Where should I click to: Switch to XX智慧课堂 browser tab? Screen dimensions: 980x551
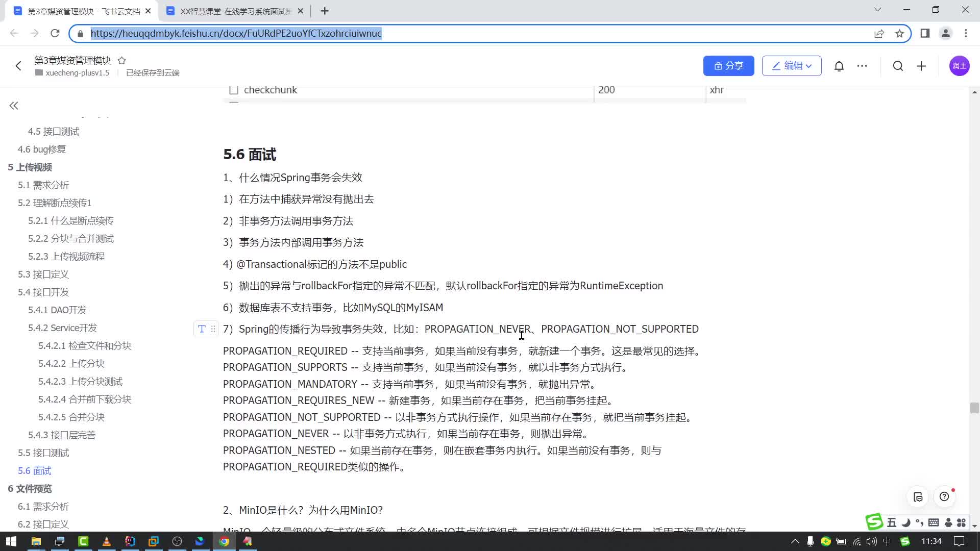point(235,11)
